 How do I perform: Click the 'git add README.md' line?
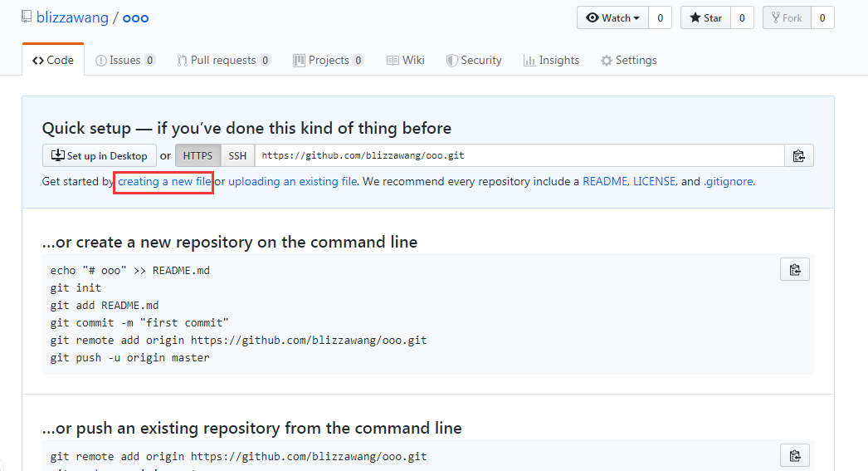[105, 306]
